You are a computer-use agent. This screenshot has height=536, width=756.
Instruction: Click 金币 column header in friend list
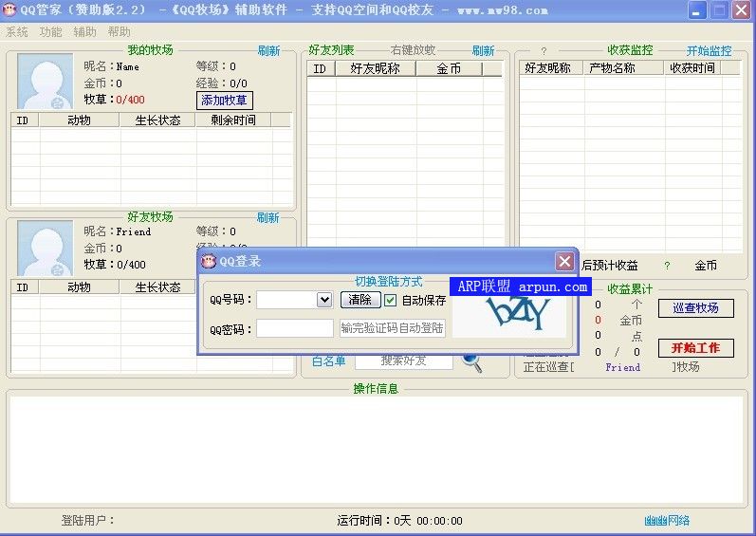449,69
